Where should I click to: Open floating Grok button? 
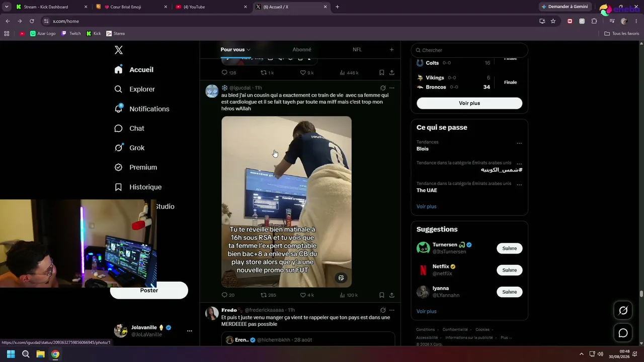pos(623,311)
